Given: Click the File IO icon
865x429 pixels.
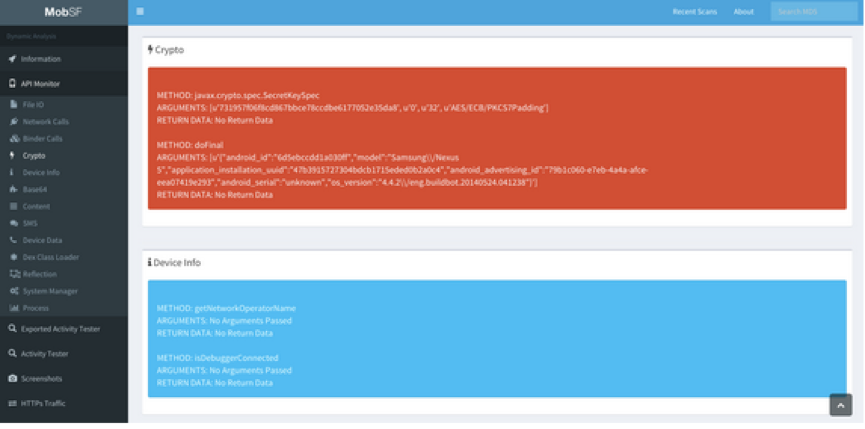Looking at the screenshot, I should coord(14,104).
